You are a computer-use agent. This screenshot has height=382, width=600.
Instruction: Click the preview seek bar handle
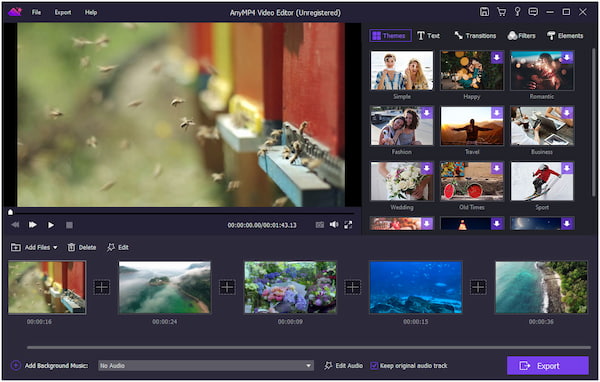(10, 212)
